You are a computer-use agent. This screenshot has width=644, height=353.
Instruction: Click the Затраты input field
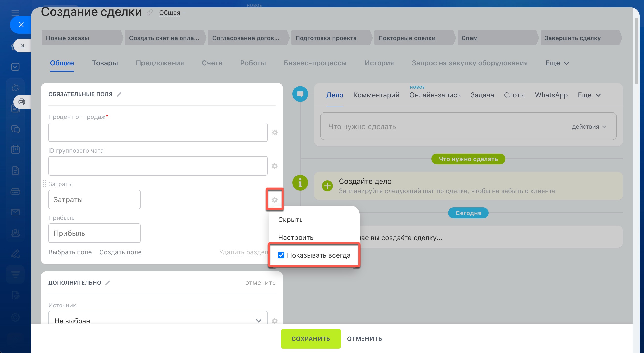click(x=94, y=199)
